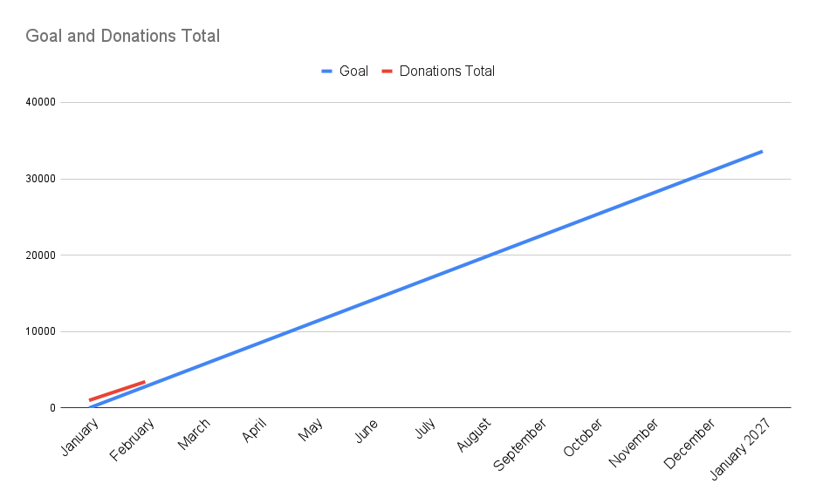Click the 0 y-axis label

52,407
